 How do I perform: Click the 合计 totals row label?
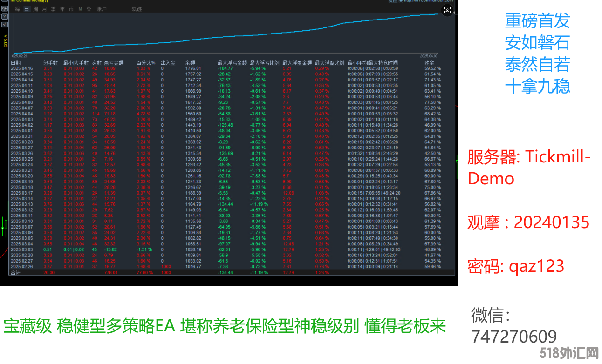pyautogui.click(x=16, y=273)
